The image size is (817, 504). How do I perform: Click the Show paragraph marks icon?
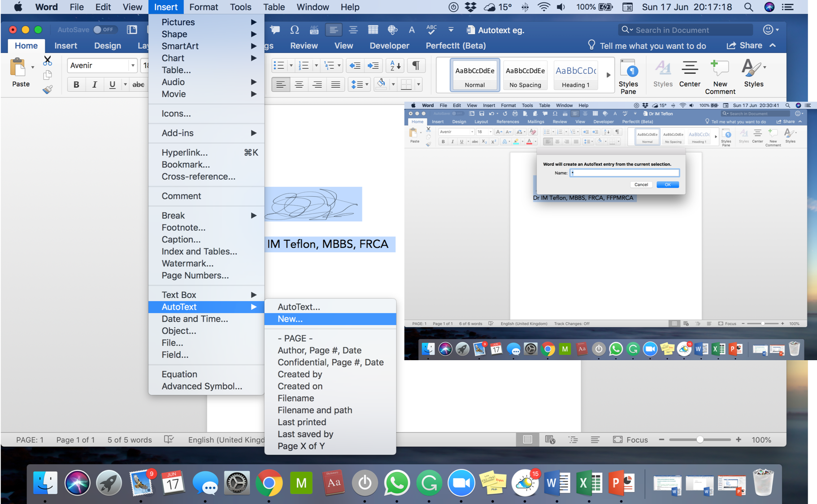tap(416, 65)
